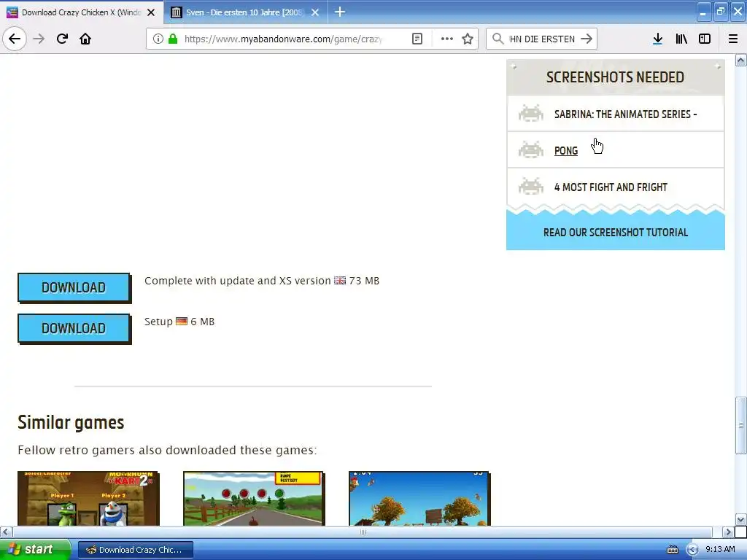
Task: Click the Similar games heading
Action: click(71, 423)
